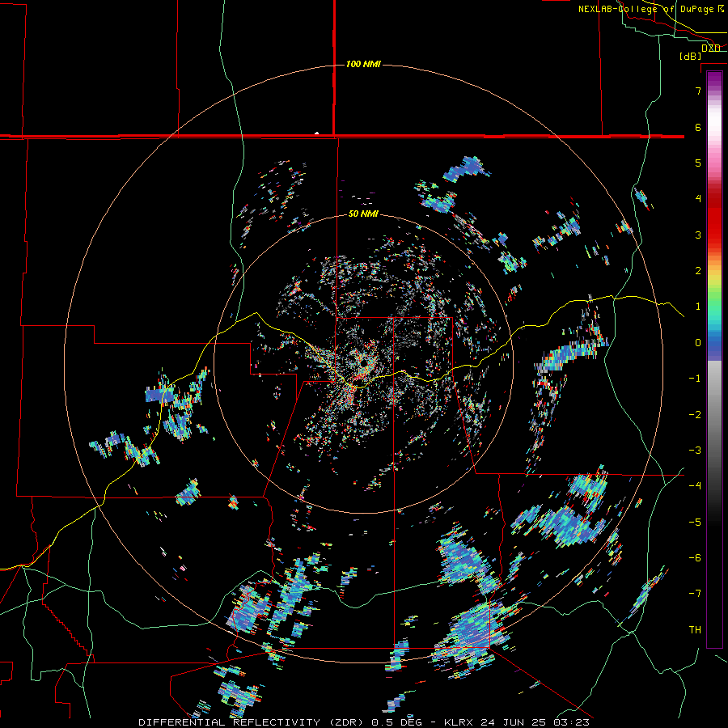Select the -7 value on the ZDR scale

tap(696, 594)
